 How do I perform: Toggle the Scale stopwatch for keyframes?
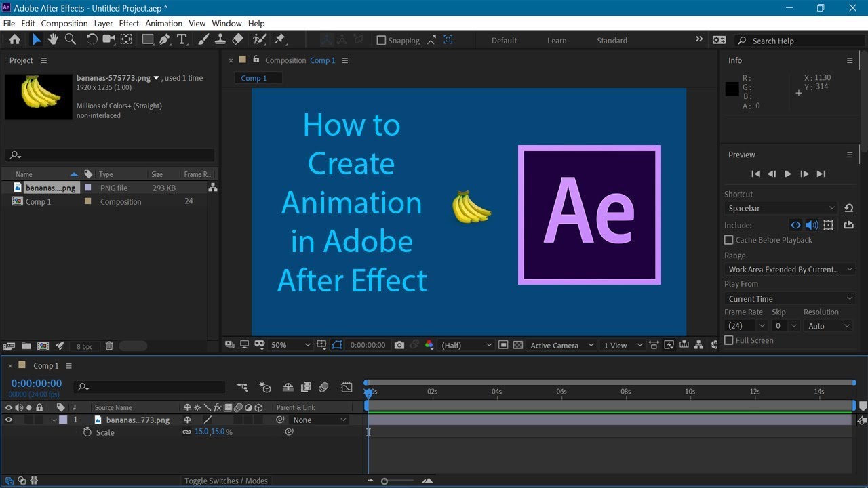point(87,432)
